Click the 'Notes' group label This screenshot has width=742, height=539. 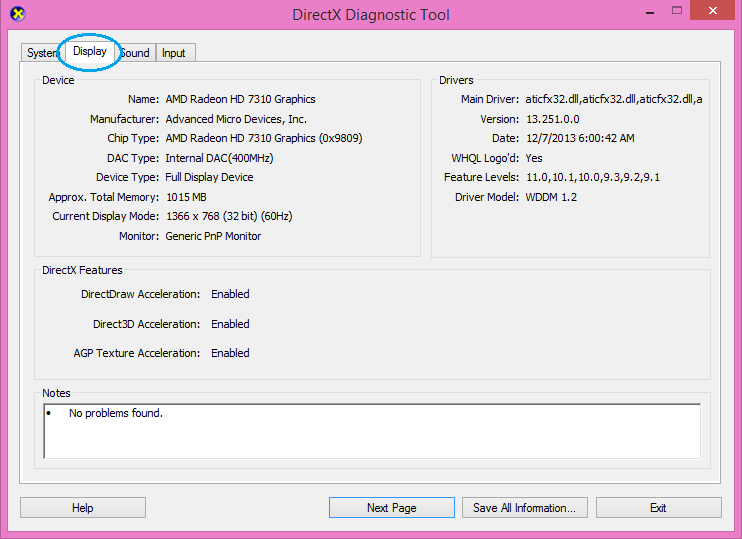click(56, 393)
